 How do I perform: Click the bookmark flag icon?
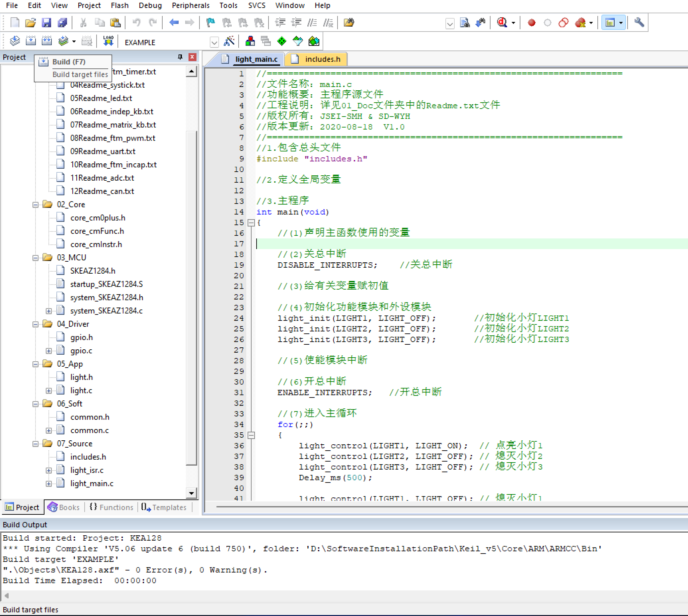pos(210,23)
